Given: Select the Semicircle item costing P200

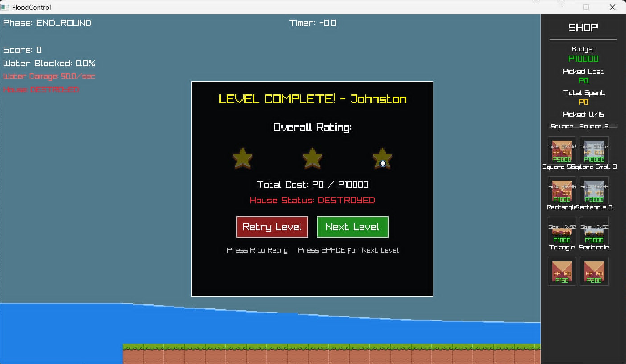Looking at the screenshot, I should pos(594,271).
